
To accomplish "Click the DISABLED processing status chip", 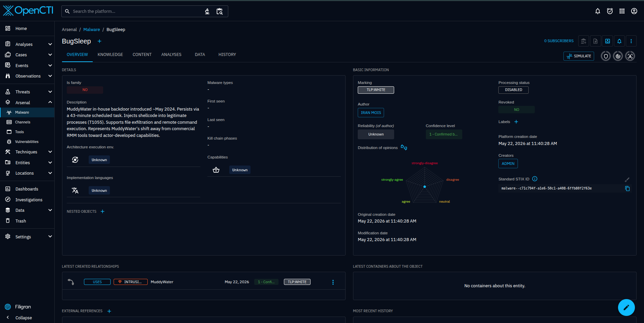I will [x=514, y=90].
